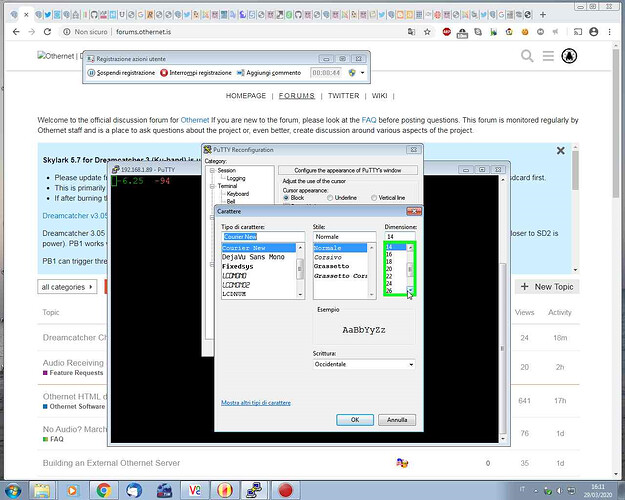This screenshot has width=625, height=500.
Task: Show hidden system tray icons arrow
Action: pos(536,491)
